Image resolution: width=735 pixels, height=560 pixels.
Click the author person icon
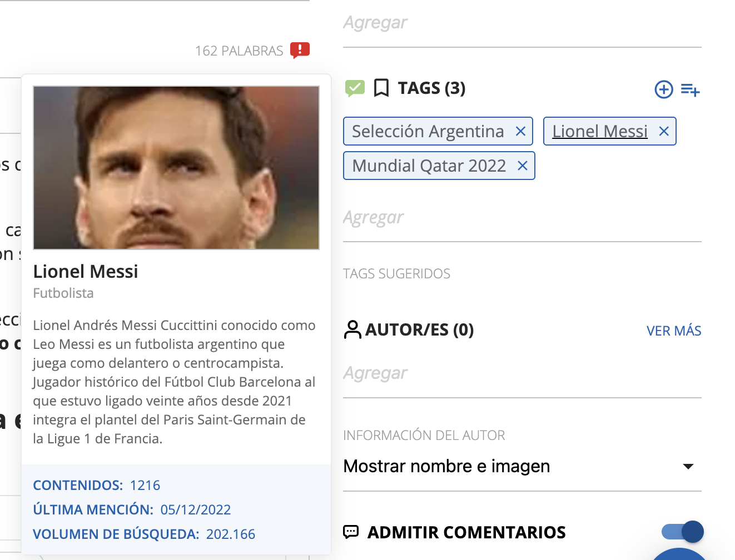pos(352,329)
